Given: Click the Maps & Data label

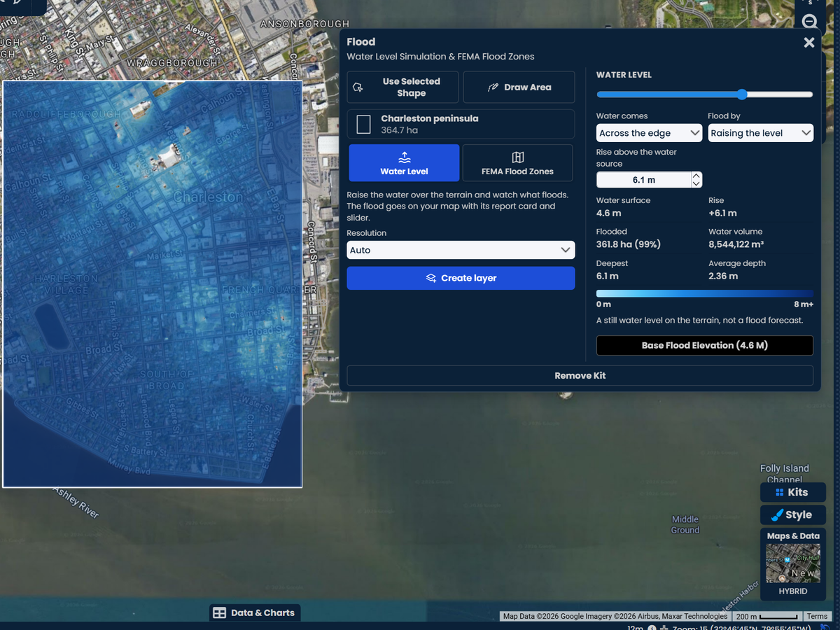Looking at the screenshot, I should coord(793,536).
